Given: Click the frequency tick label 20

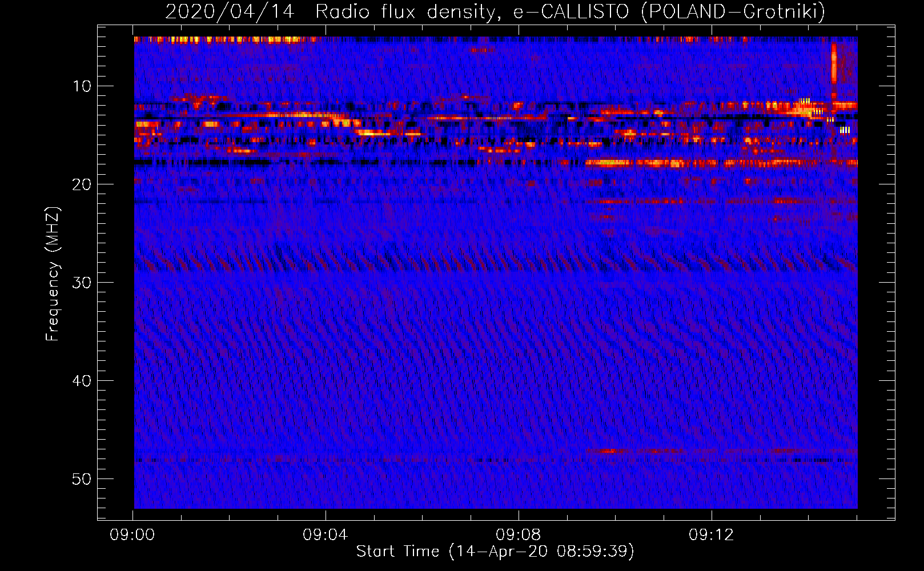Looking at the screenshot, I should (x=82, y=184).
